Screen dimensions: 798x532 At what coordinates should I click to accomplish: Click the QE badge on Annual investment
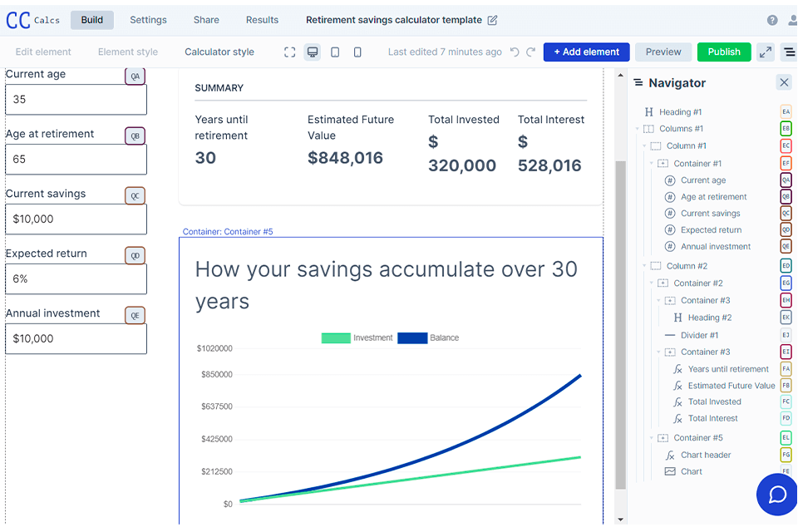(135, 316)
